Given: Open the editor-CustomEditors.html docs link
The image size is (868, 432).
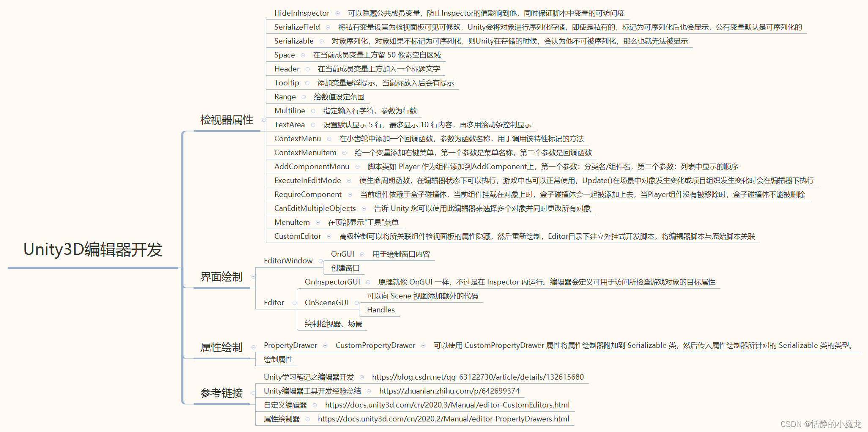Looking at the screenshot, I should pos(447,405).
